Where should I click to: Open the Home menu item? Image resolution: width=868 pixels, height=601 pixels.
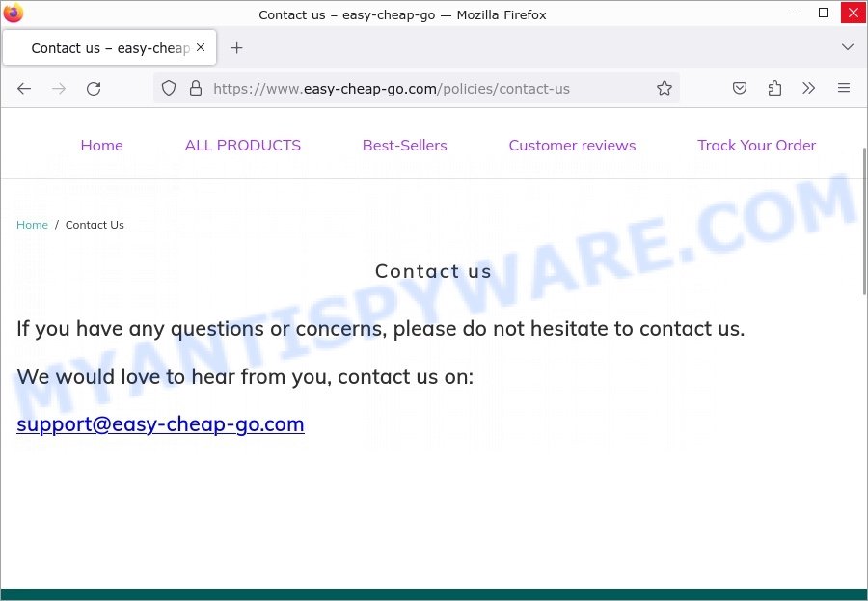pos(102,145)
